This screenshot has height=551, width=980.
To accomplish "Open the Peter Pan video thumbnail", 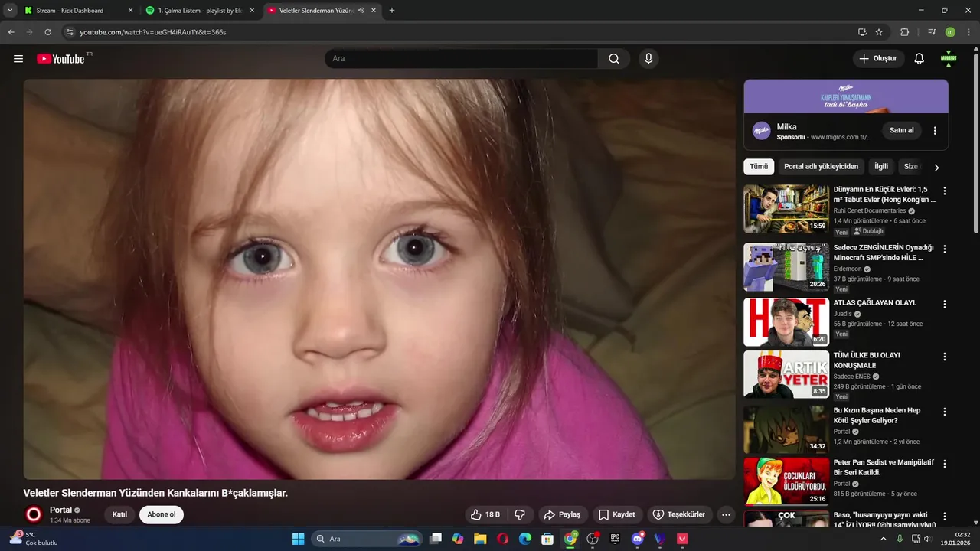I will tap(786, 481).
